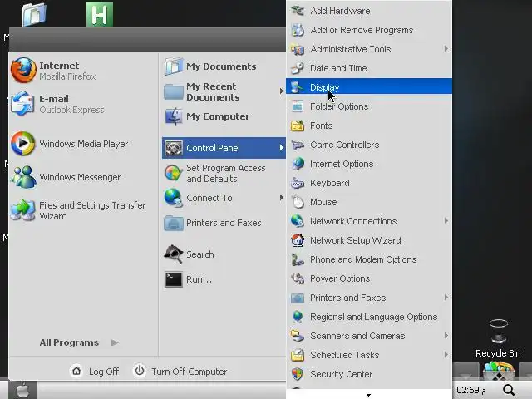The width and height of the screenshot is (532, 399).
Task: Open Printers and Faxes in Start menu middle column
Action: [224, 223]
